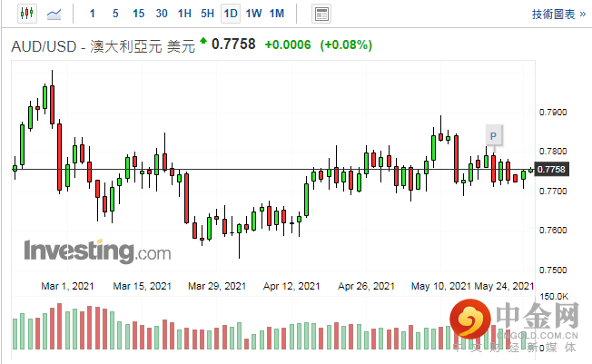This screenshot has height=364, width=592.
Task: Open the 技術圖表 technical chart link
Action: click(x=558, y=15)
